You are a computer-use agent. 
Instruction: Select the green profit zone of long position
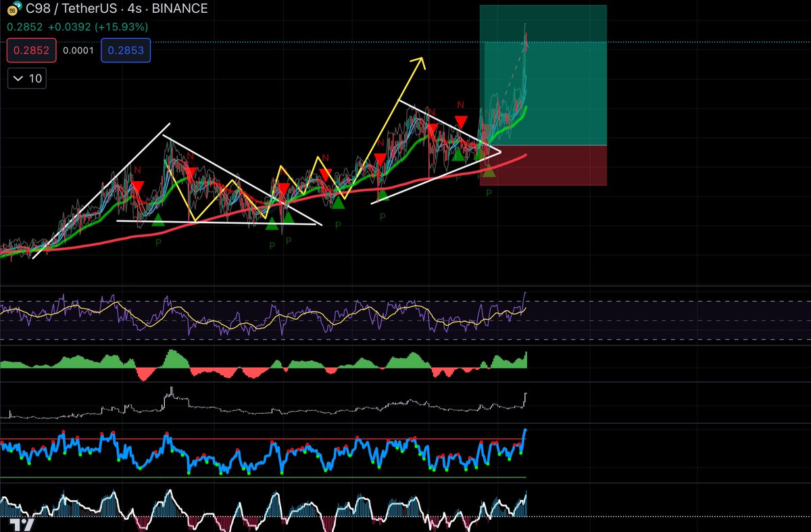[x=543, y=75]
